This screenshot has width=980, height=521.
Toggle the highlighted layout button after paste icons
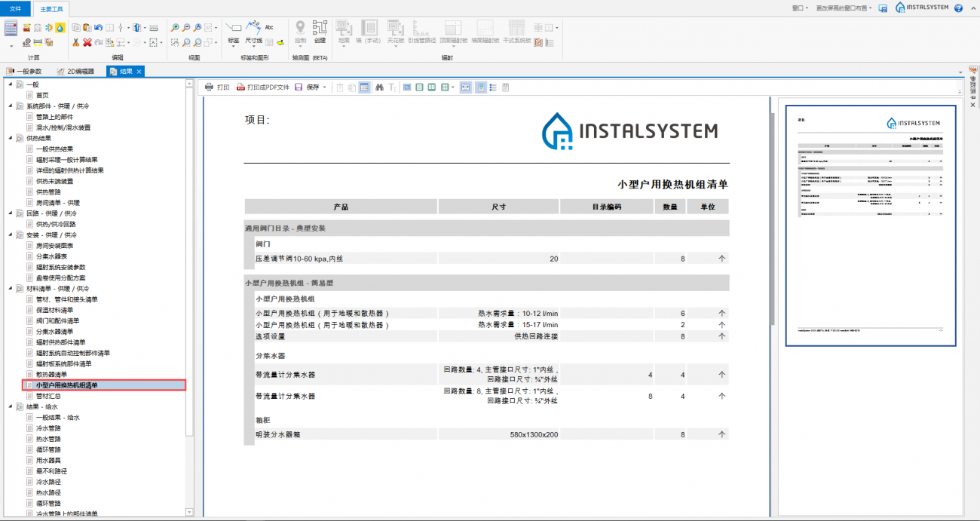(x=364, y=87)
